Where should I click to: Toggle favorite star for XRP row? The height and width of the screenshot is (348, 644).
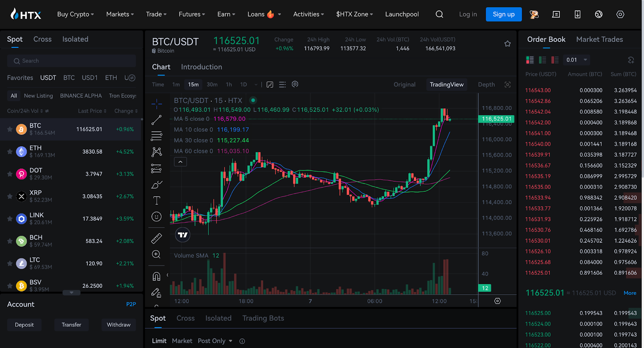(10, 197)
